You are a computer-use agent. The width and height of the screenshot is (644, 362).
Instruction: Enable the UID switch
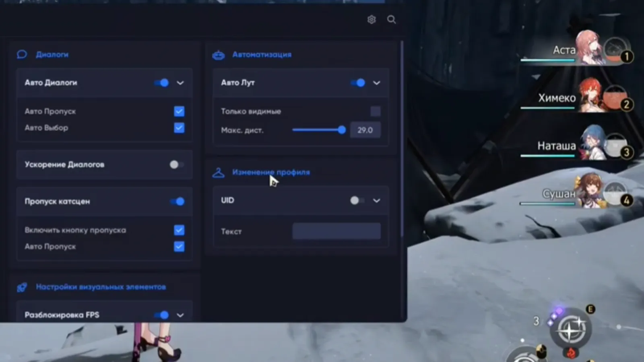[357, 200]
